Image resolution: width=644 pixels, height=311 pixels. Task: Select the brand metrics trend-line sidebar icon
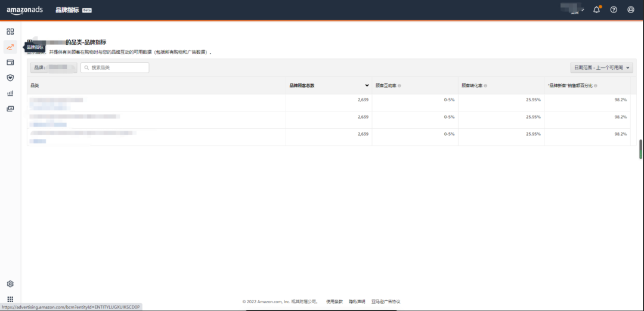10,47
